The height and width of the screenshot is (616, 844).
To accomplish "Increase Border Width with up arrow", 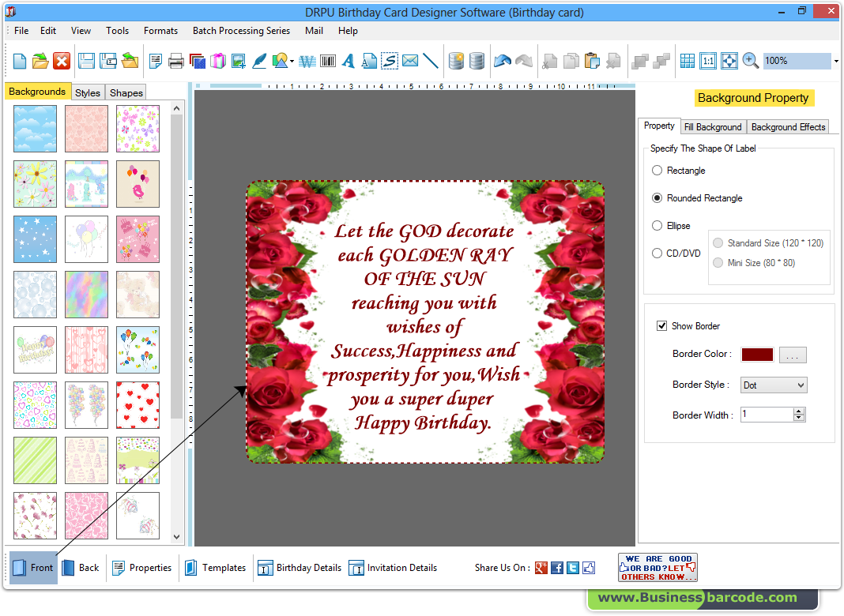I will pyautogui.click(x=799, y=411).
